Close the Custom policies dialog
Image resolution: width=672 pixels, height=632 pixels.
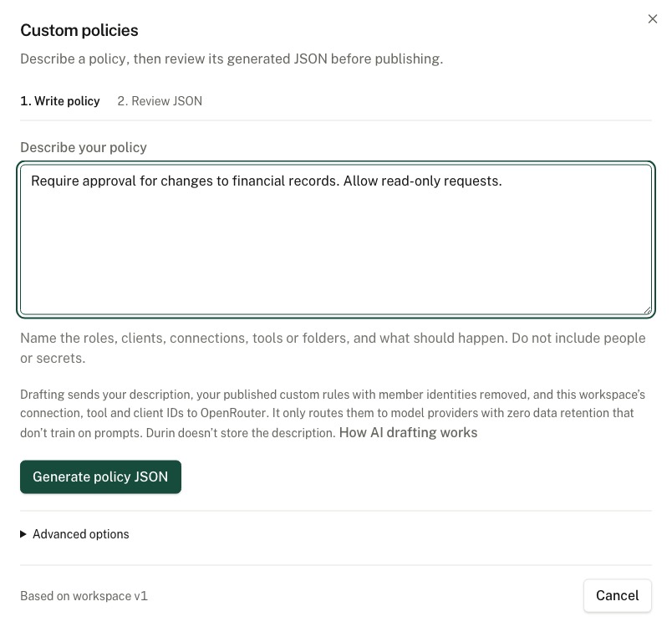[652, 19]
